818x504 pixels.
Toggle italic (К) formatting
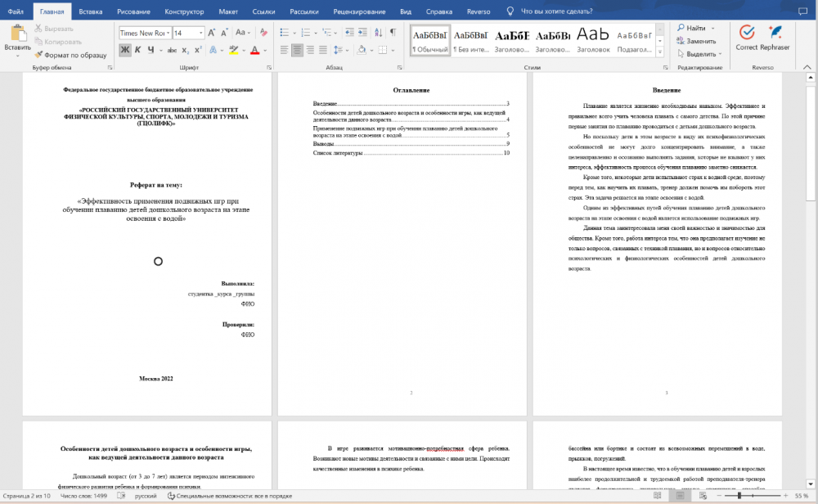tap(137, 50)
